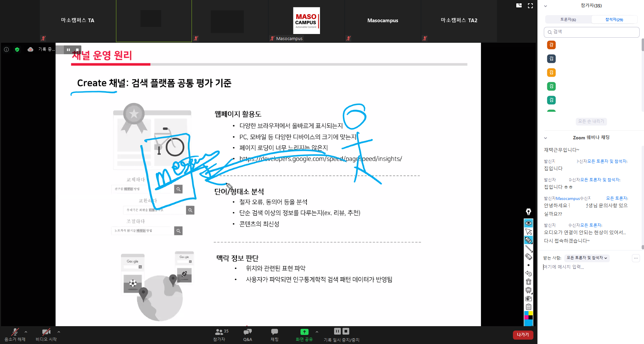Collapse the participants (참가자) panel chevron
Screen dimensions: 644x344
[546, 6]
